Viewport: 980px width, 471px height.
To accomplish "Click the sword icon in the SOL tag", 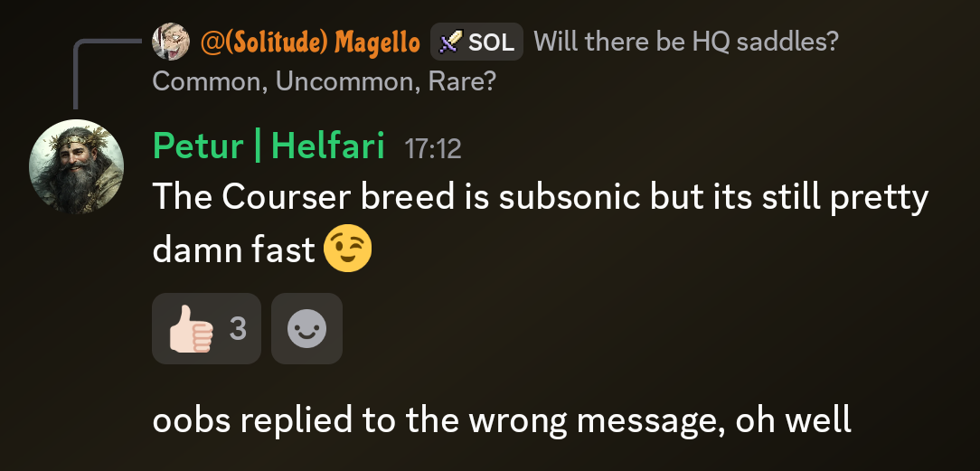I will click(x=450, y=42).
